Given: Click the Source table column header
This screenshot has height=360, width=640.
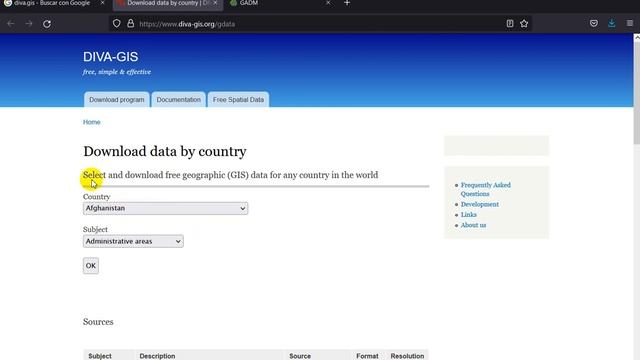Looking at the screenshot, I should (x=300, y=356).
